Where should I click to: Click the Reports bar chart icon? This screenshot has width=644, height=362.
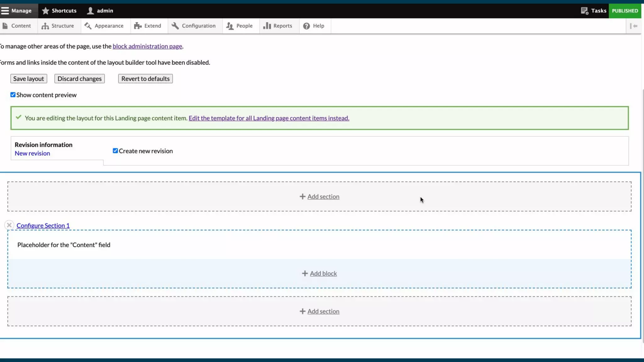[267, 26]
